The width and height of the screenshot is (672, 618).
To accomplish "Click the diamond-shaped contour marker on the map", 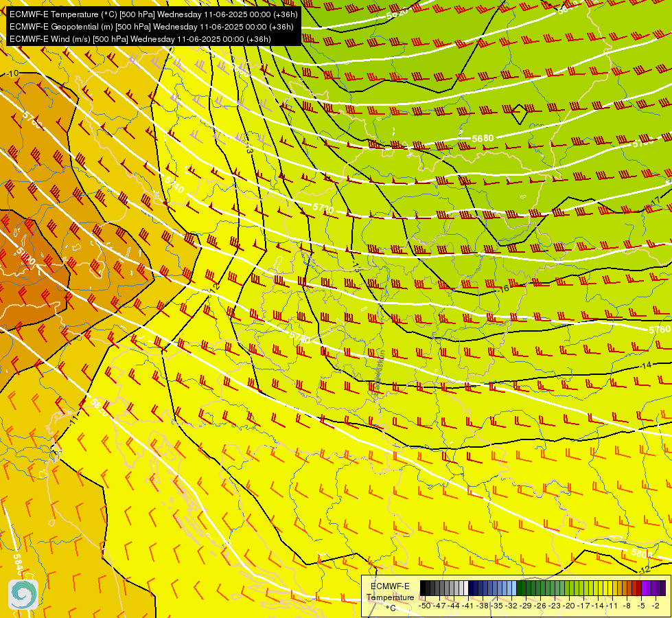I will [x=520, y=114].
